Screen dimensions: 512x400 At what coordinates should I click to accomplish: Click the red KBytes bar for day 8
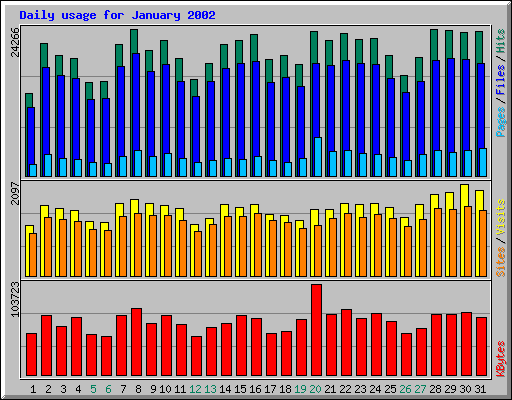click(136, 342)
